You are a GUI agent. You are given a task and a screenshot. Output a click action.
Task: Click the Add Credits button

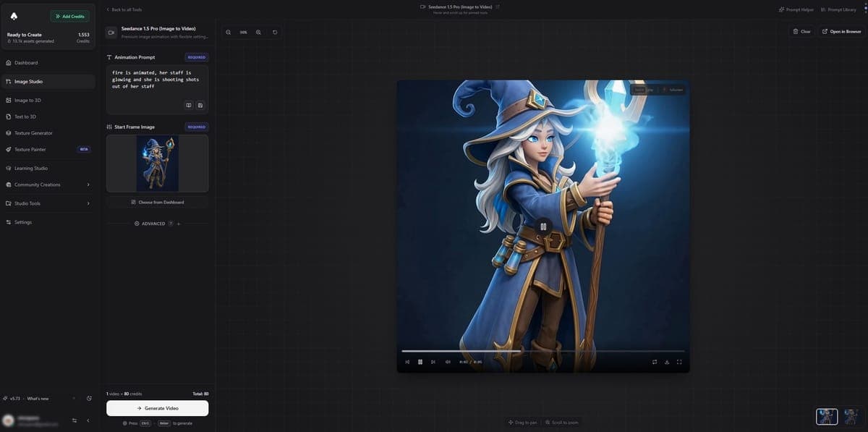[70, 16]
